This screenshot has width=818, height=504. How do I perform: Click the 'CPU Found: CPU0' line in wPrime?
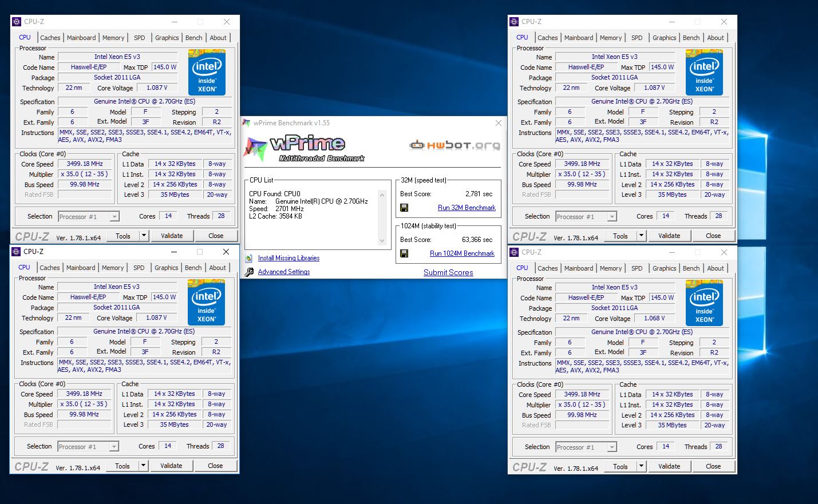coord(274,194)
